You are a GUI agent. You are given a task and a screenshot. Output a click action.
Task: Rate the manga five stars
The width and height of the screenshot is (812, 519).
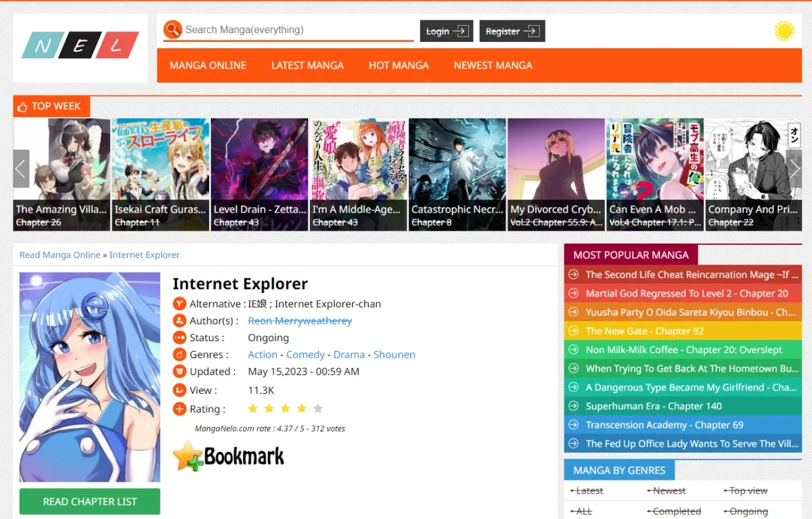point(318,409)
